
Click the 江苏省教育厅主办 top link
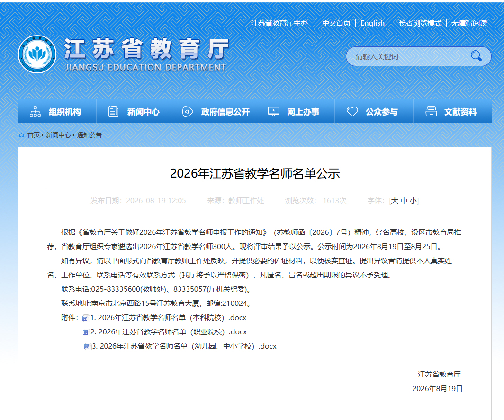point(279,23)
